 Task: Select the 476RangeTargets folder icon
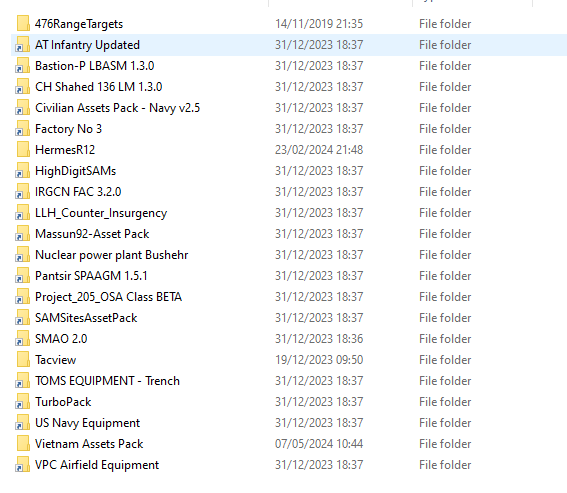coord(23,24)
